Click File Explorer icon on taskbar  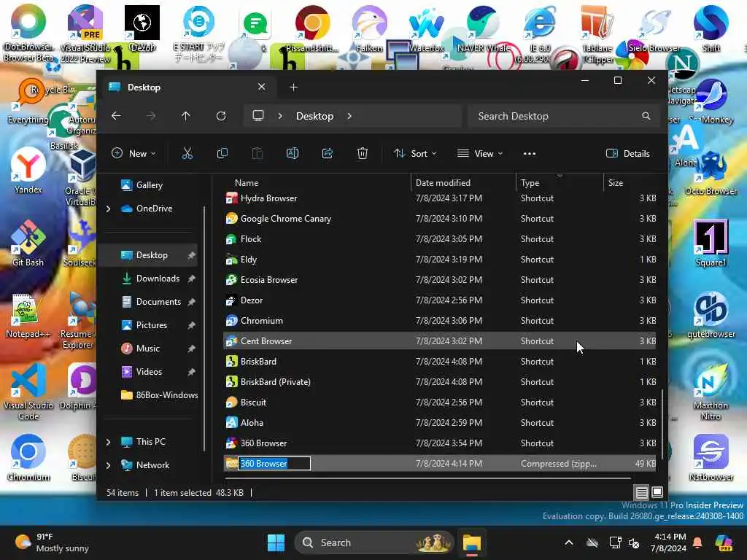472,542
